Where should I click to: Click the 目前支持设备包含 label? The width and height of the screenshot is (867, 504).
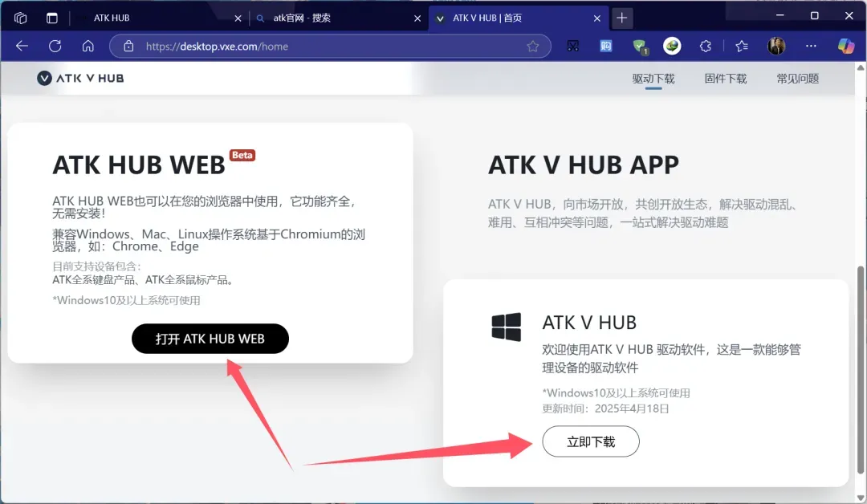[x=96, y=266]
